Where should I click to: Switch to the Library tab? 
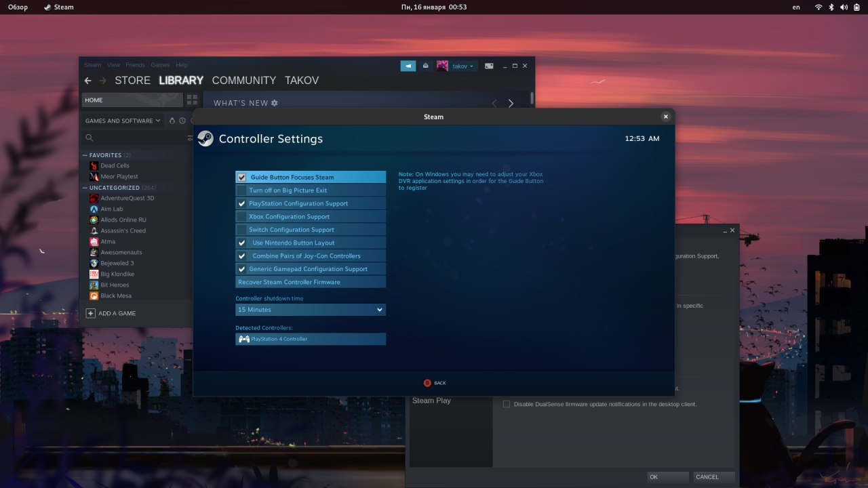click(181, 81)
